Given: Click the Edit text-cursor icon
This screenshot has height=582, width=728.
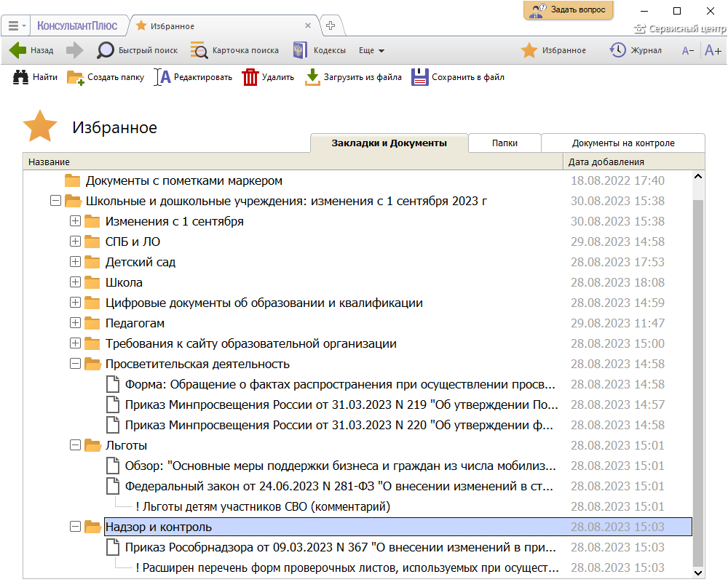Looking at the screenshot, I should [x=162, y=77].
